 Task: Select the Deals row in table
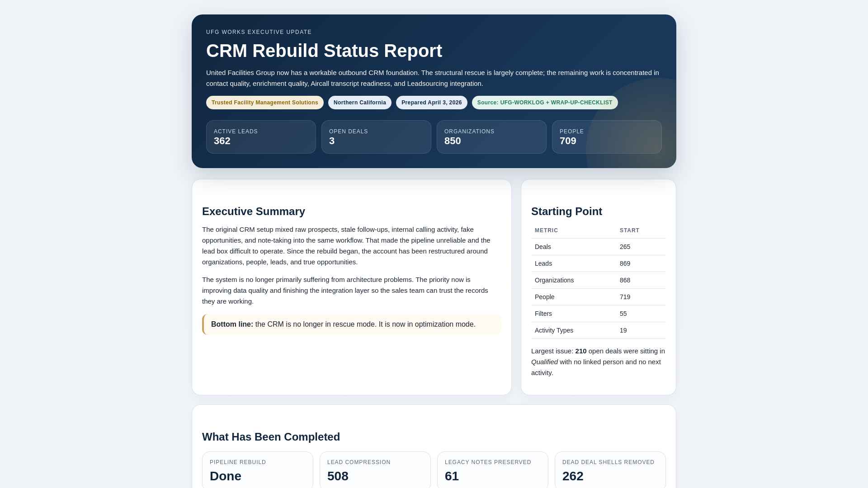(x=598, y=247)
